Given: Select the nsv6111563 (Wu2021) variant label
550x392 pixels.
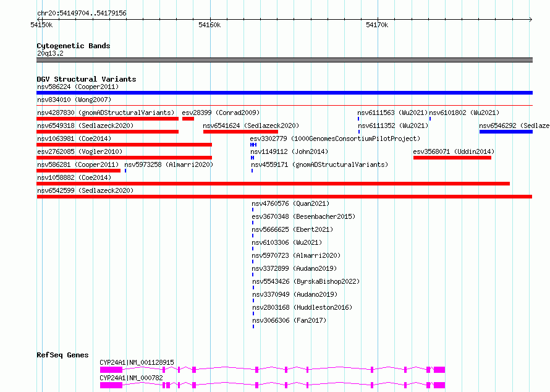Looking at the screenshot, I should (x=392, y=113).
